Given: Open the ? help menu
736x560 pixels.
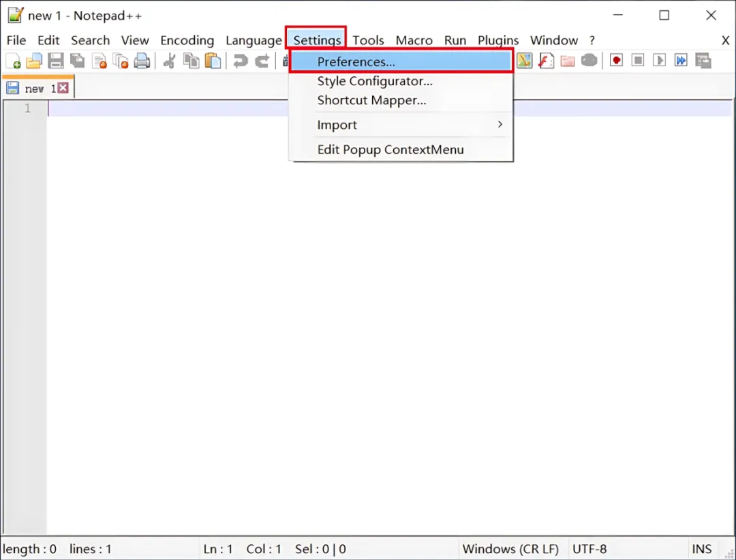Looking at the screenshot, I should [x=592, y=40].
